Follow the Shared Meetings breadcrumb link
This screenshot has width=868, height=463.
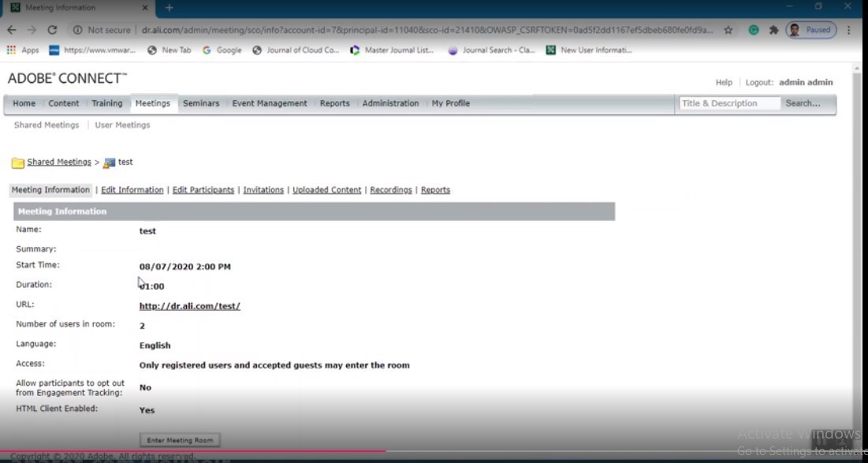point(59,162)
